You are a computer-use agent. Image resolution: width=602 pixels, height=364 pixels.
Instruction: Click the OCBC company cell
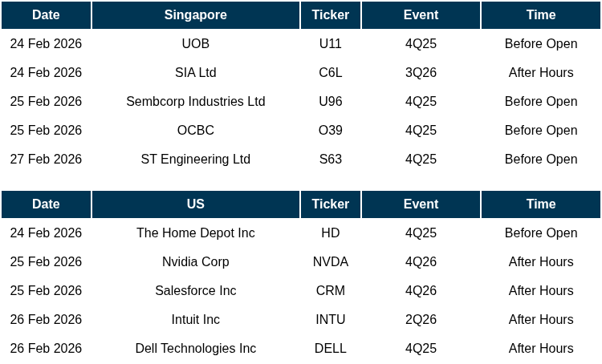click(196, 131)
